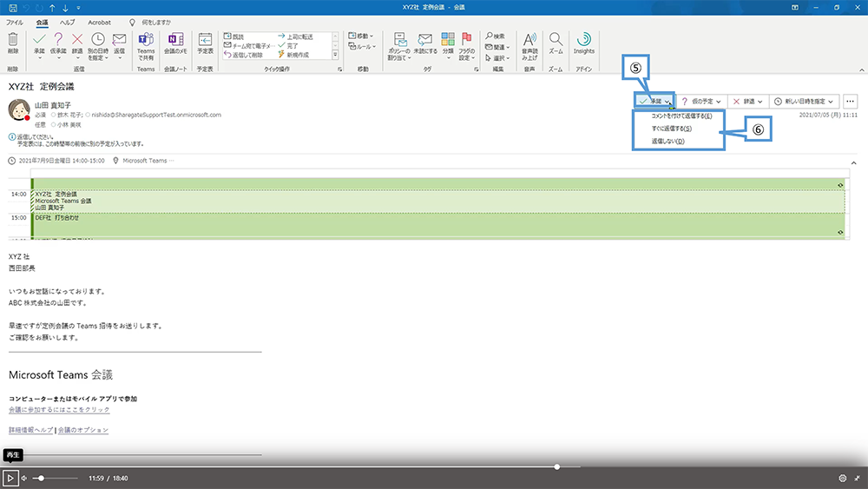Open the Tentative (仮の予定) dropdown button

(x=701, y=102)
